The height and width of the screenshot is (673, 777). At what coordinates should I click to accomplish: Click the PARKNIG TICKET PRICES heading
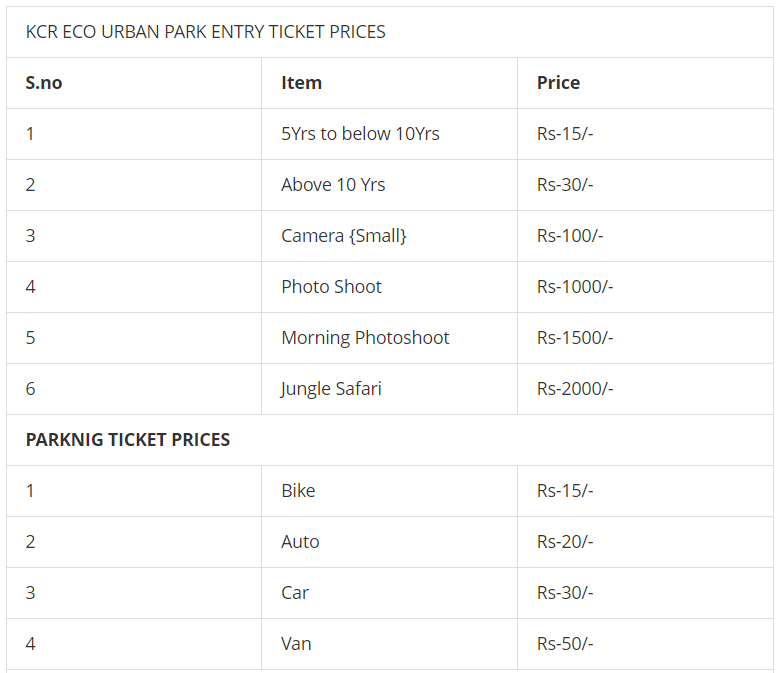click(128, 440)
